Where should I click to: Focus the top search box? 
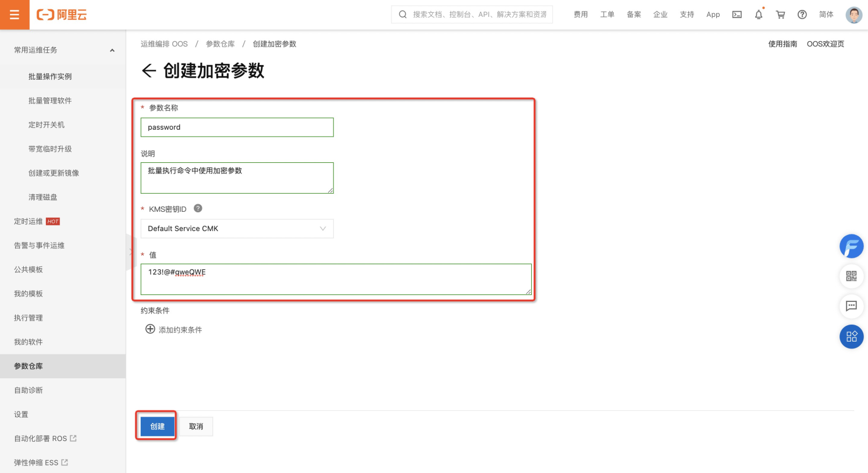click(472, 15)
